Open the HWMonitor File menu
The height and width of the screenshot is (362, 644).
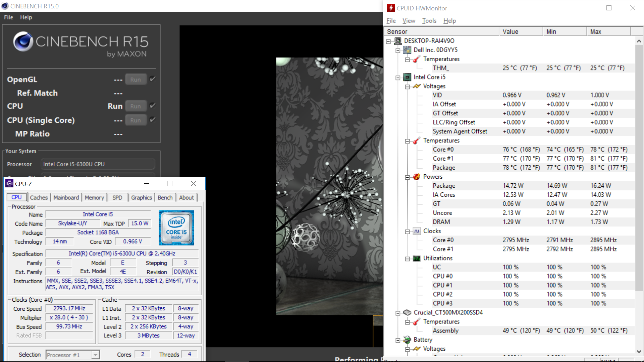(391, 21)
